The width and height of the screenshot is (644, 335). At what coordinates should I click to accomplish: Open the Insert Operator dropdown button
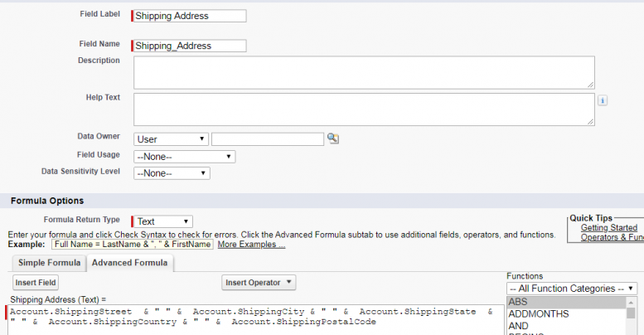(259, 283)
